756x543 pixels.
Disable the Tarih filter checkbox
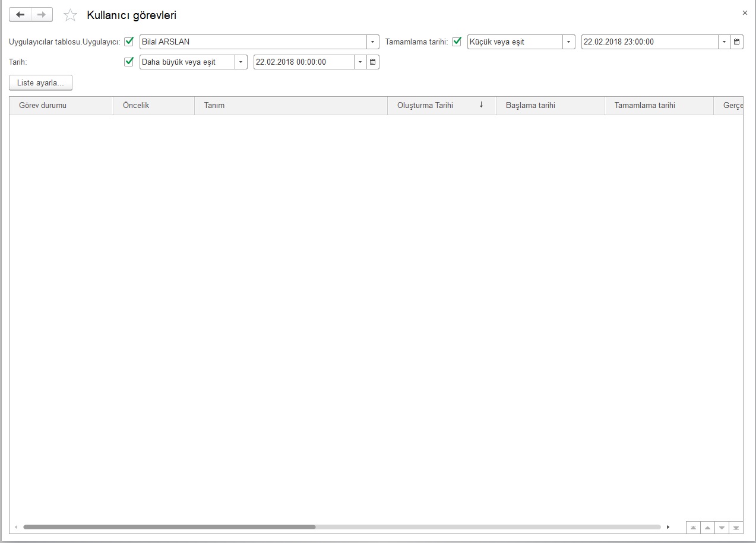click(129, 62)
